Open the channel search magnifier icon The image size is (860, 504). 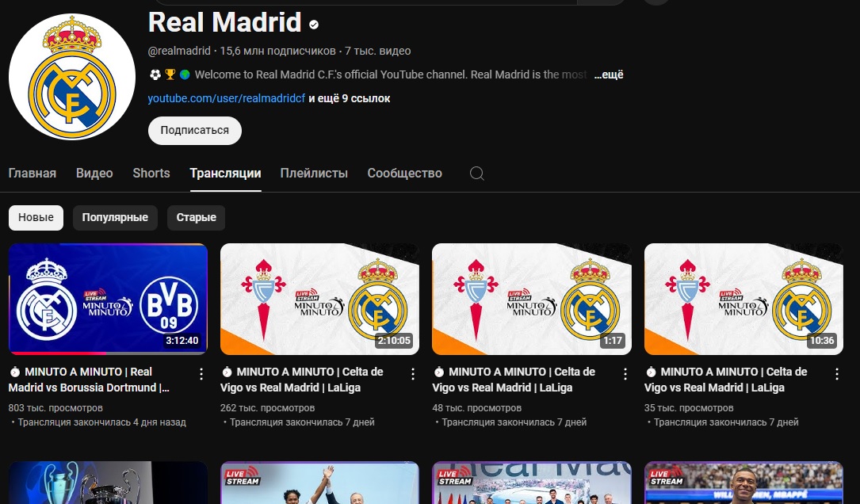point(477,174)
